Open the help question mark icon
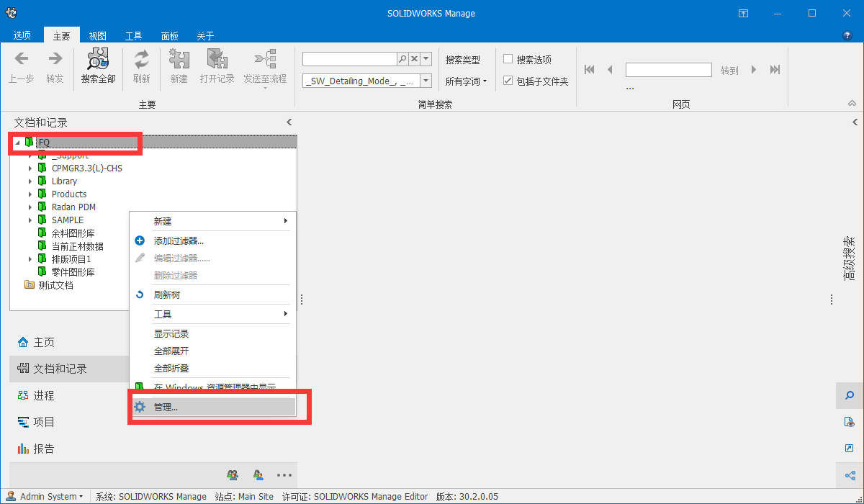The image size is (864, 504). click(x=847, y=35)
